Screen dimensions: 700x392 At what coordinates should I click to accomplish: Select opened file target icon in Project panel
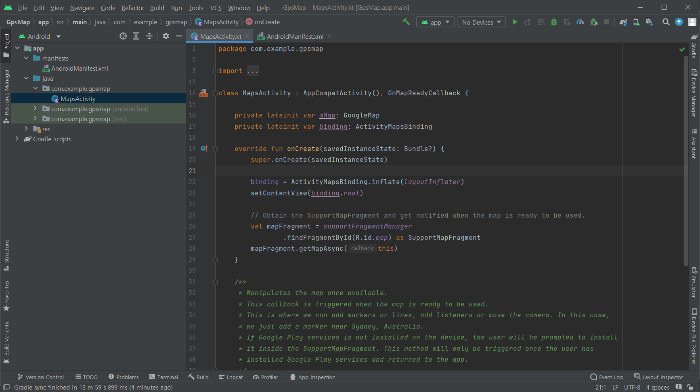click(x=123, y=36)
